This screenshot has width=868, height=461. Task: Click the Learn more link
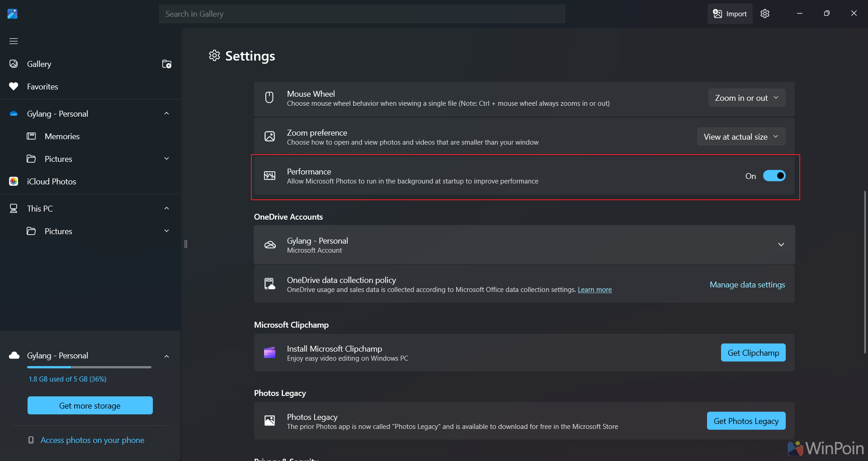tap(594, 290)
